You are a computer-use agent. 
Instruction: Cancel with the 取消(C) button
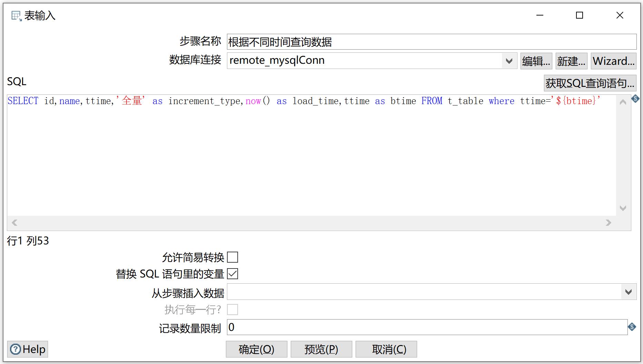pyautogui.click(x=386, y=349)
